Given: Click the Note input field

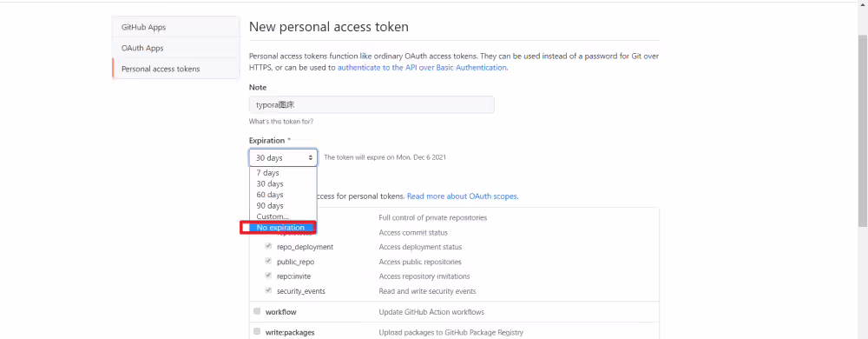Looking at the screenshot, I should (372, 104).
